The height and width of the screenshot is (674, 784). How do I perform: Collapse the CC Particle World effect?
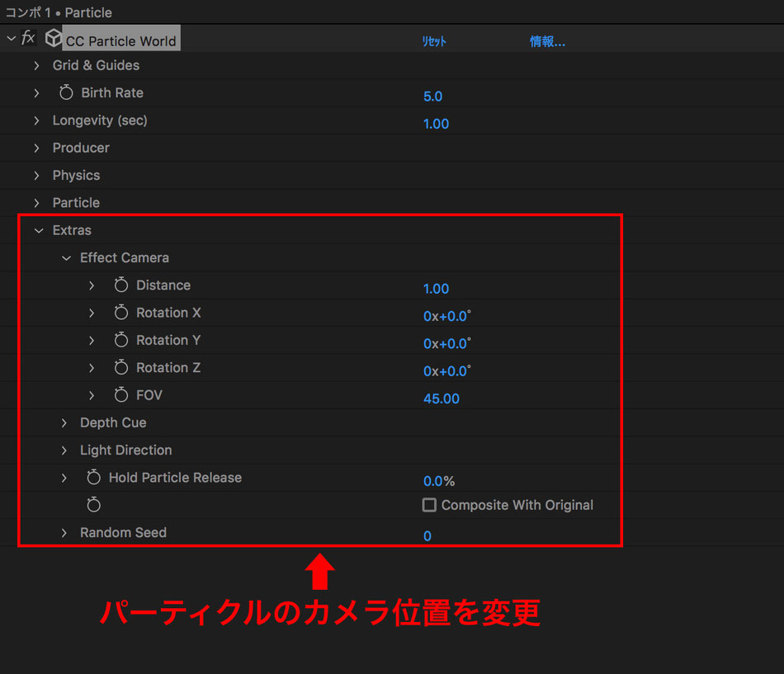click(x=11, y=38)
